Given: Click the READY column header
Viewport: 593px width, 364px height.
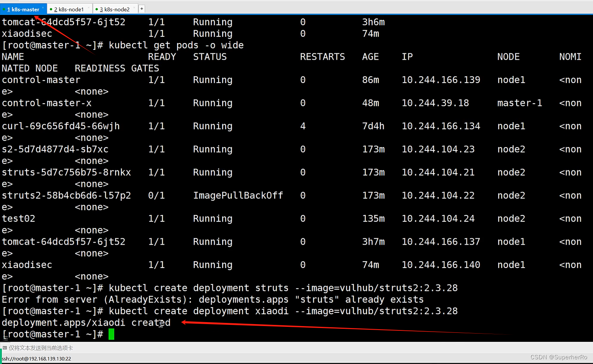Looking at the screenshot, I should (162, 57).
